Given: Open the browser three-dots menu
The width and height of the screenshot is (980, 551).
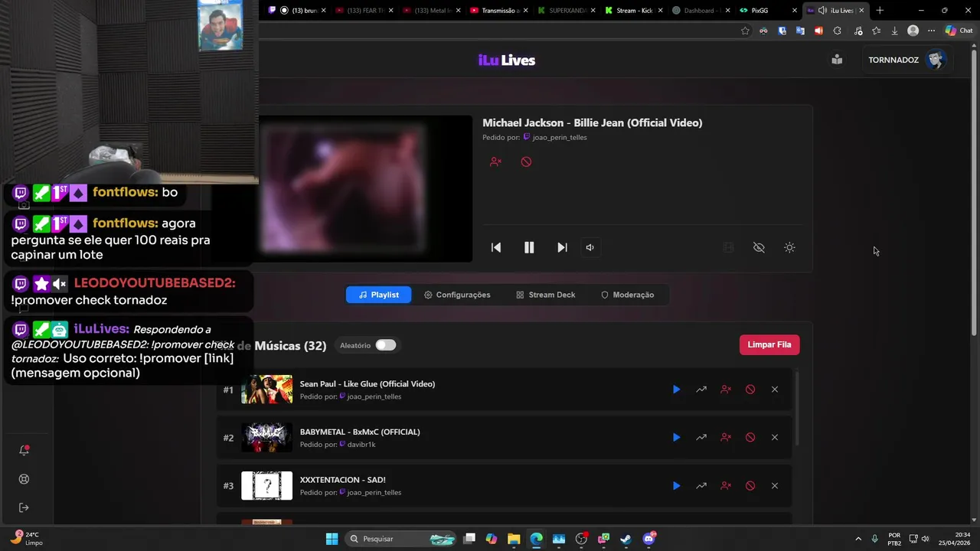Looking at the screenshot, I should (x=931, y=31).
